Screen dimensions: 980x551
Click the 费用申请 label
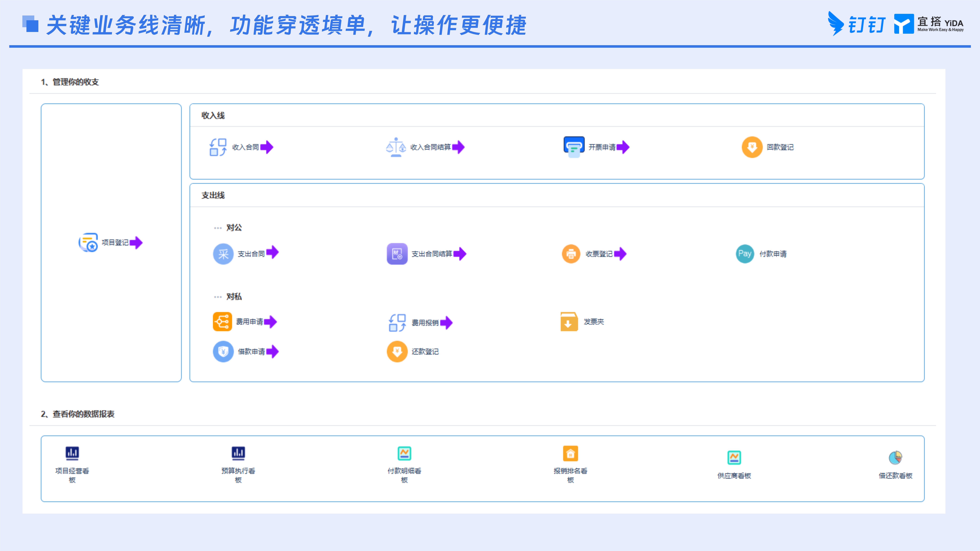(250, 322)
